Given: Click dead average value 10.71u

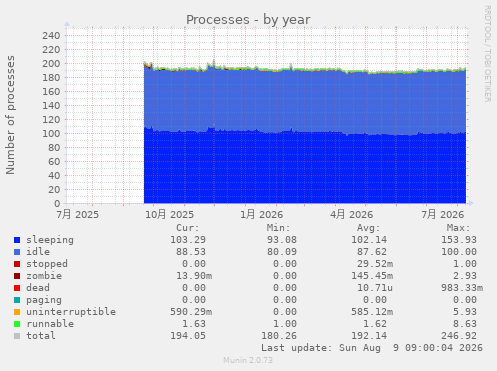Looking at the screenshot, I should pos(375,288).
